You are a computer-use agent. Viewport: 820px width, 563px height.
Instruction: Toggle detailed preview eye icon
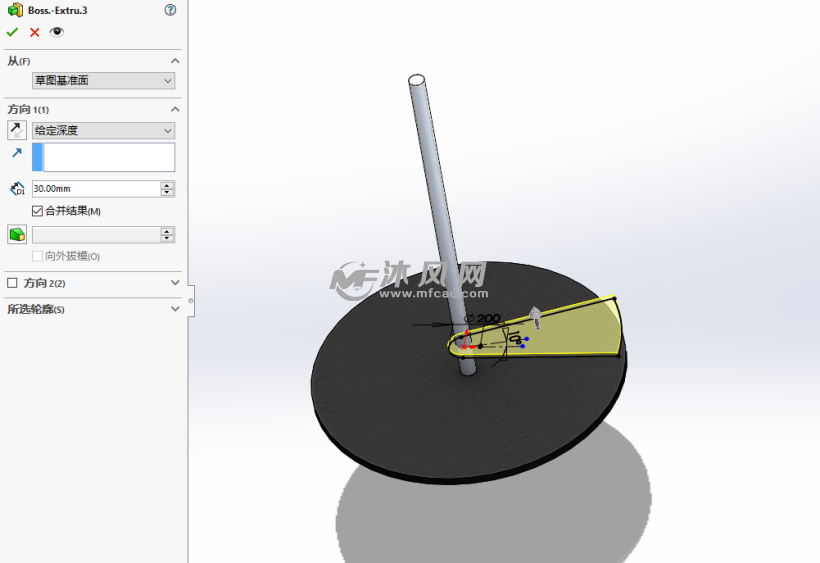coord(56,32)
